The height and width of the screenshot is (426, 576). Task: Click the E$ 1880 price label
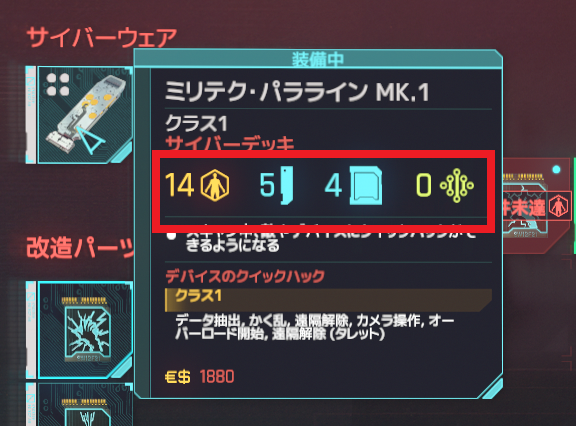point(199,376)
